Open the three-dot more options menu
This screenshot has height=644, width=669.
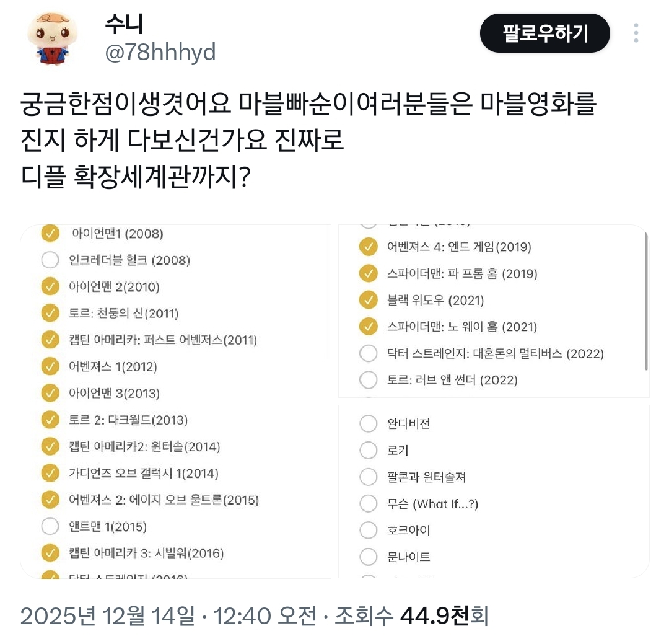(636, 33)
